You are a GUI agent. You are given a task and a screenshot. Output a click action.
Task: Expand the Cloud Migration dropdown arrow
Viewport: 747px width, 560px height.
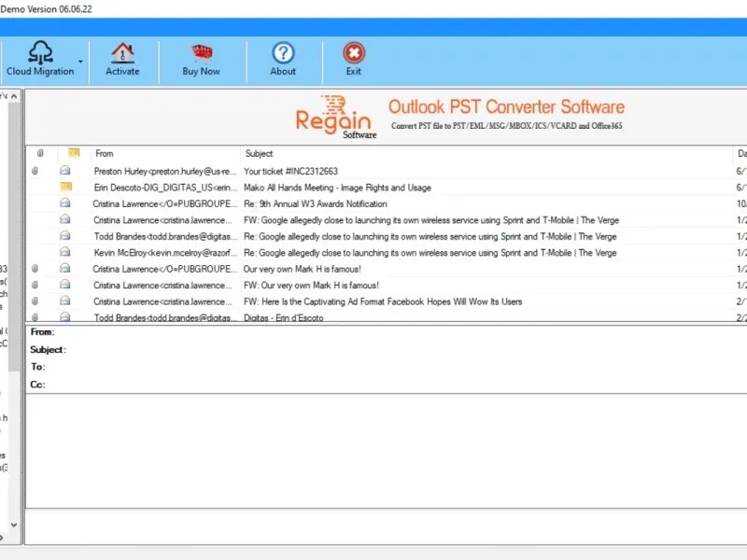pos(80,62)
